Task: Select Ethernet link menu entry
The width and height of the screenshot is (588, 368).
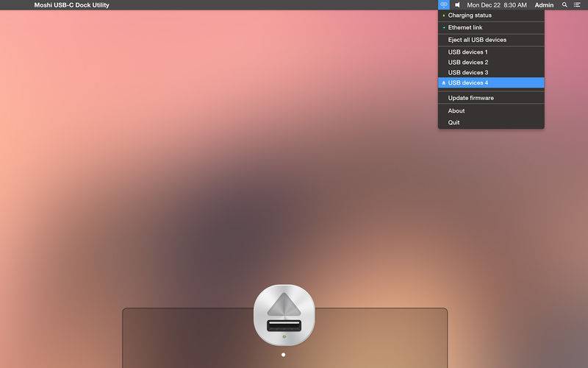Action: click(491, 27)
